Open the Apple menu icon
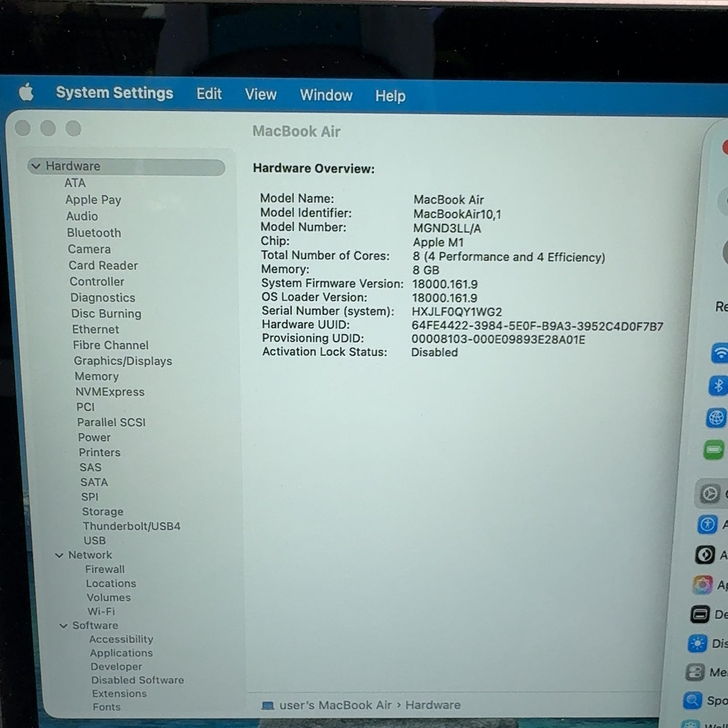The width and height of the screenshot is (728, 728). pos(26,92)
